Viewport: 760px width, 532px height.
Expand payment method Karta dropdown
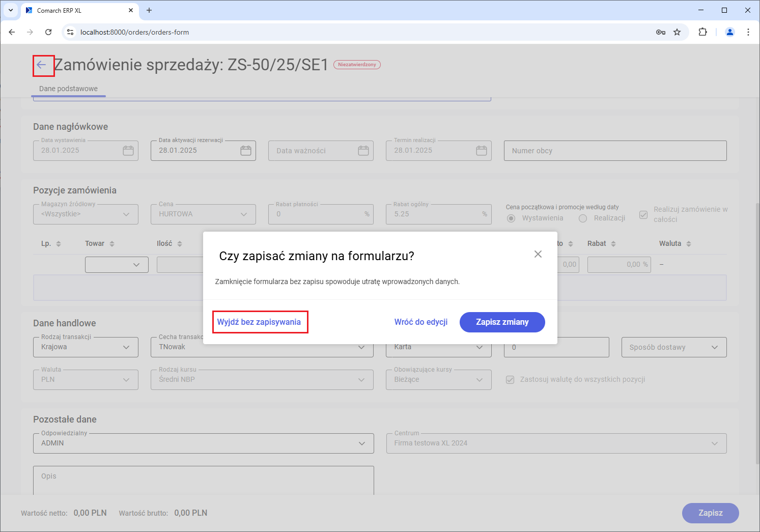[x=480, y=347]
